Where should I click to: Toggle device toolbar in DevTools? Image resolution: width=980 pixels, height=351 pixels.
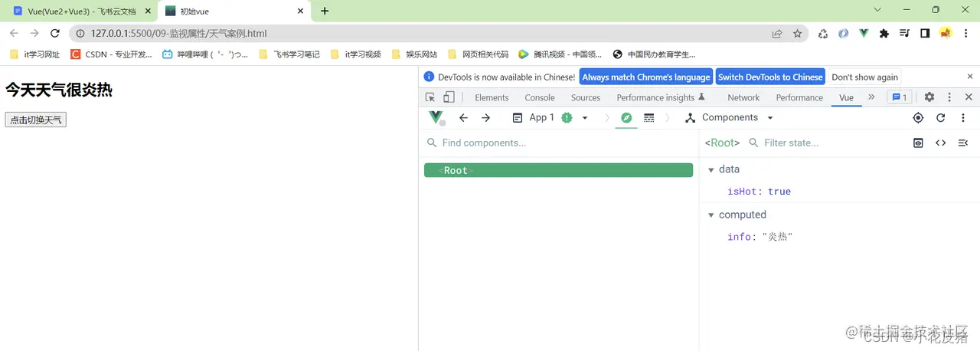[x=449, y=97]
